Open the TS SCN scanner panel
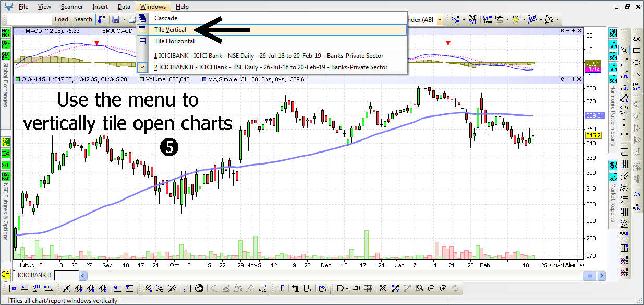 613,67
